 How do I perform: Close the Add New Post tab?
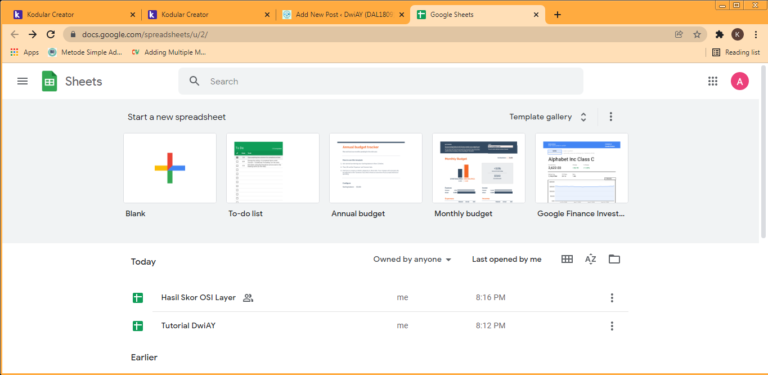click(x=402, y=15)
